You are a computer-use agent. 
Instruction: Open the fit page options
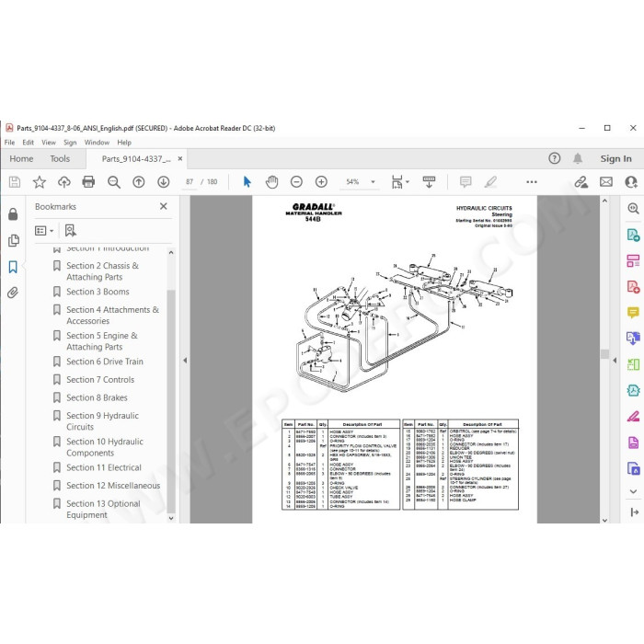click(400, 181)
